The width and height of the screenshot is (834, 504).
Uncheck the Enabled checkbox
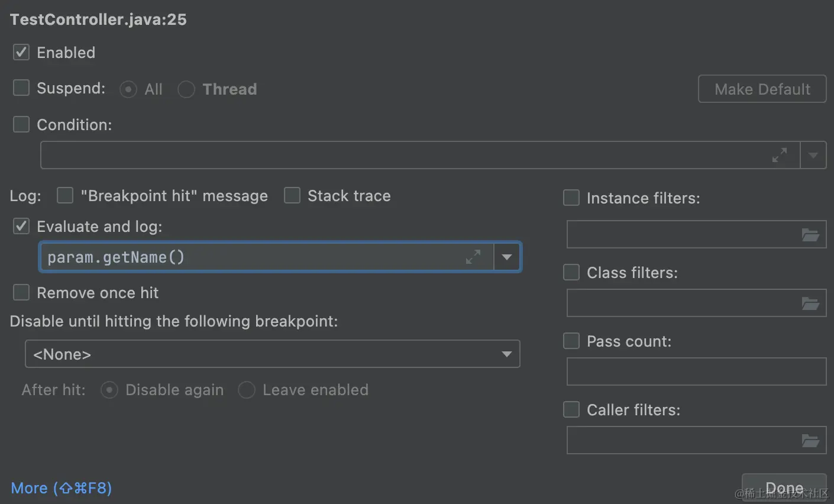coord(21,52)
